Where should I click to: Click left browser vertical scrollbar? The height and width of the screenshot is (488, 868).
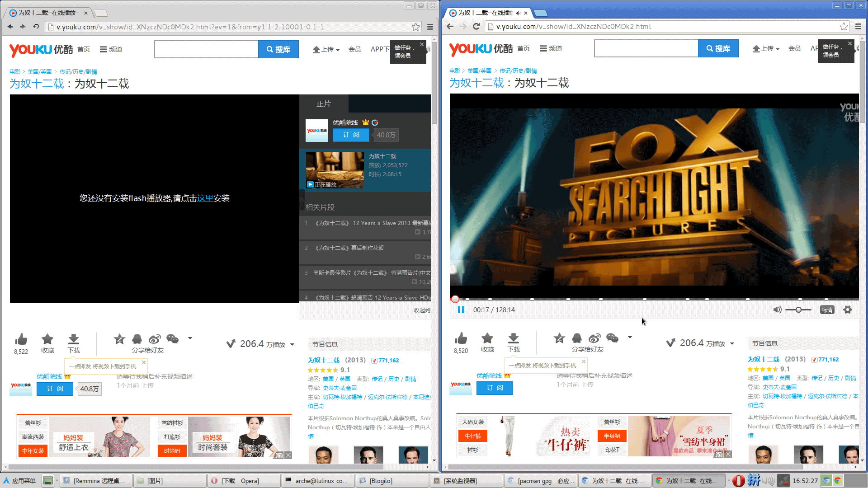pos(434,83)
